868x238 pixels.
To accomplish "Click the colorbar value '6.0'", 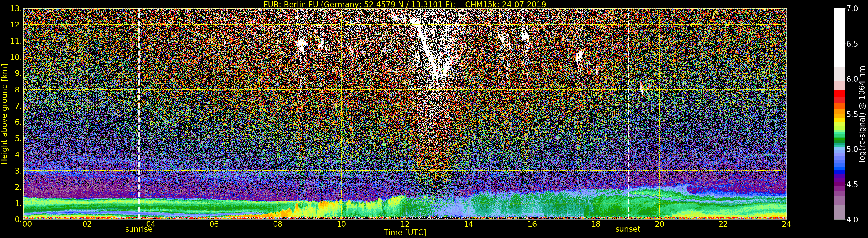I will tap(852, 79).
